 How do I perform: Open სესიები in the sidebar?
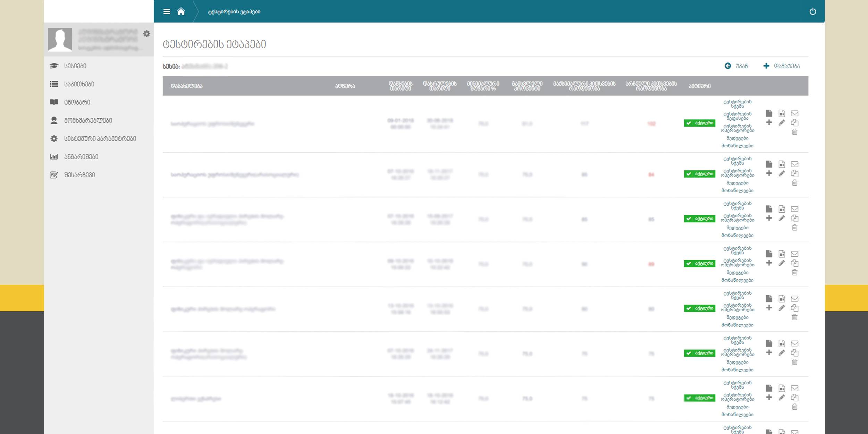(x=75, y=66)
